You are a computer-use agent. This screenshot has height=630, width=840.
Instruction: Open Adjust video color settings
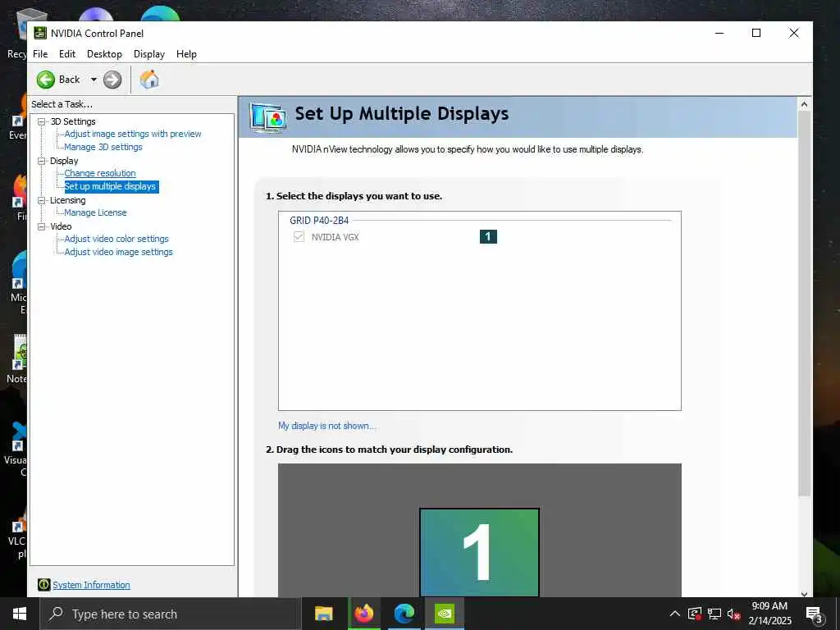(x=116, y=239)
